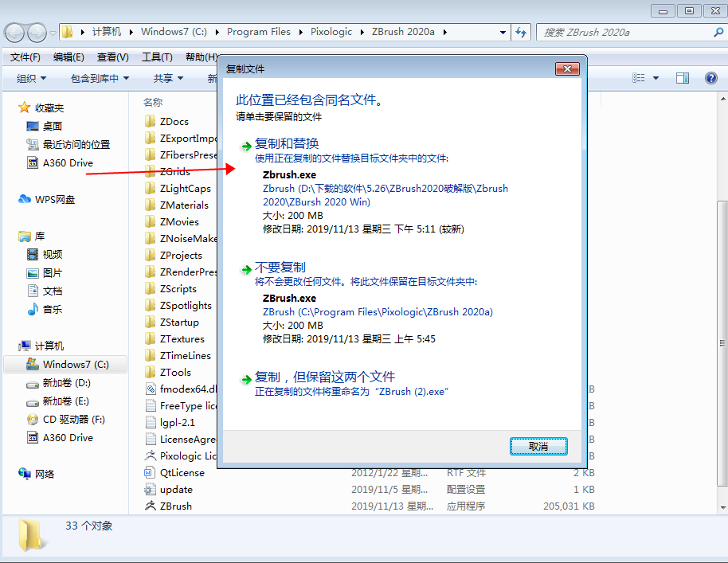Click the ZDocs folder icon

pos(150,121)
